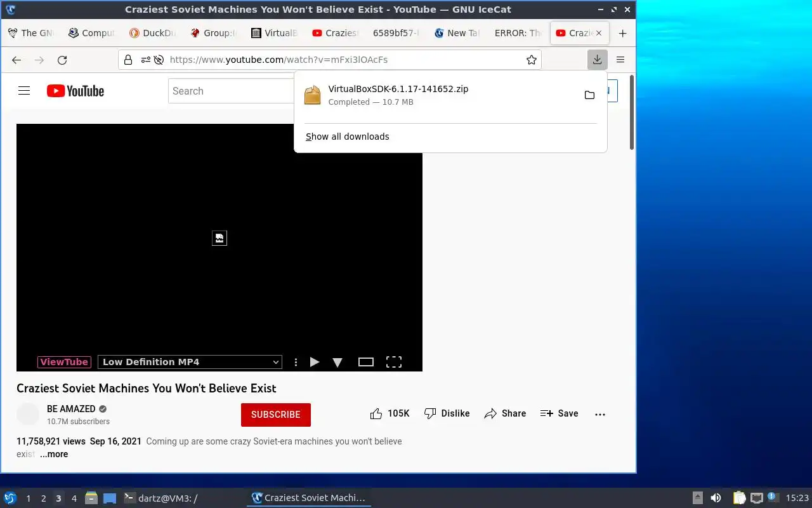Toggle ViewTube widescreen mode
The image size is (812, 508).
click(366, 362)
